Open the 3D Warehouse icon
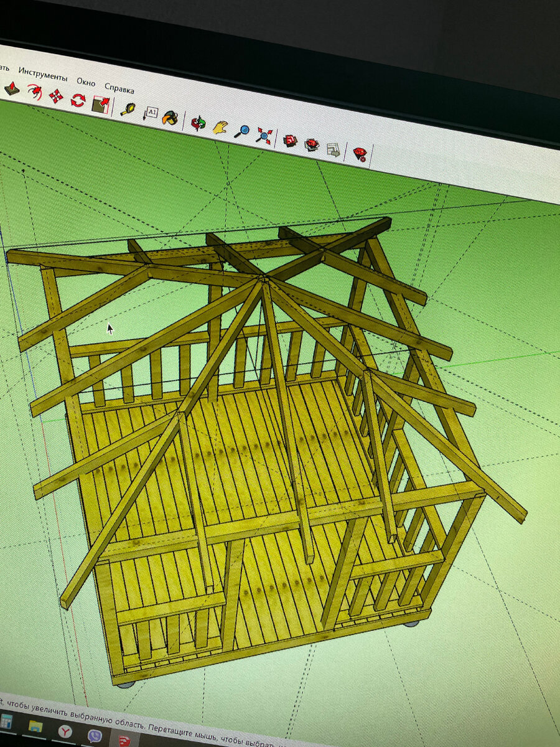The width and height of the screenshot is (560, 747). [290, 141]
